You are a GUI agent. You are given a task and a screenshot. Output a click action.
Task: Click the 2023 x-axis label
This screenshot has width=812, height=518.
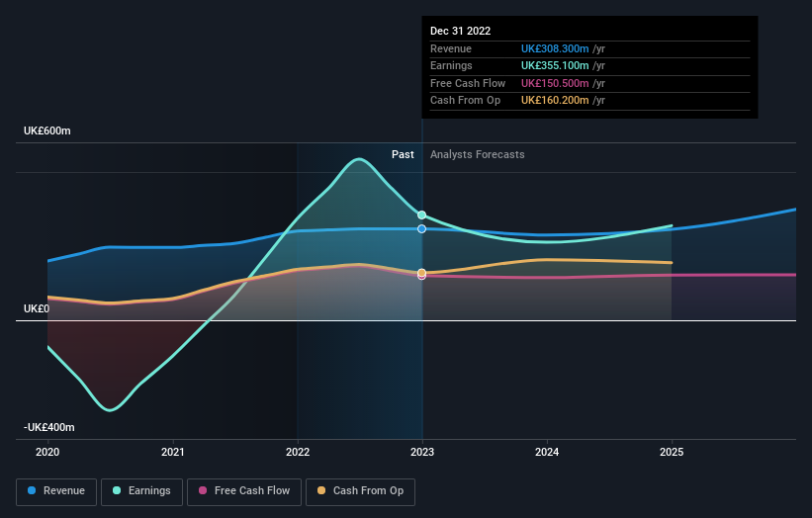click(x=422, y=453)
